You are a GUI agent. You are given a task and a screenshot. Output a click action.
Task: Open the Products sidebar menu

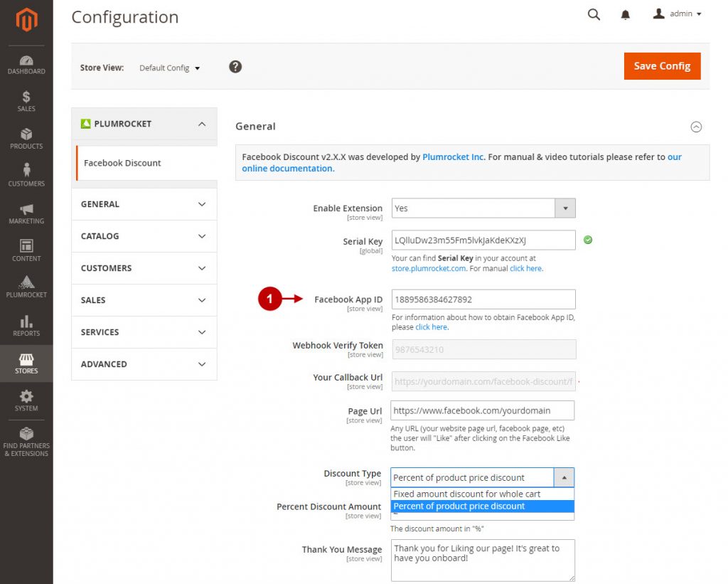[x=26, y=139]
